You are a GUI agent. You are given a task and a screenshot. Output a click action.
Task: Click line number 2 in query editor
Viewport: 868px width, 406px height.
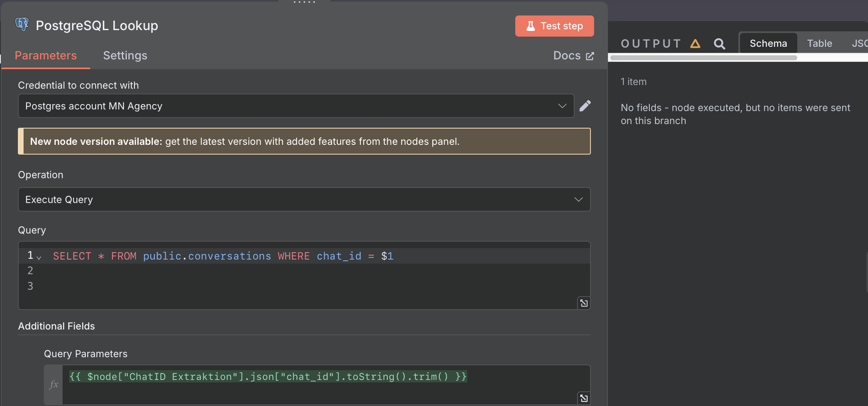(30, 271)
